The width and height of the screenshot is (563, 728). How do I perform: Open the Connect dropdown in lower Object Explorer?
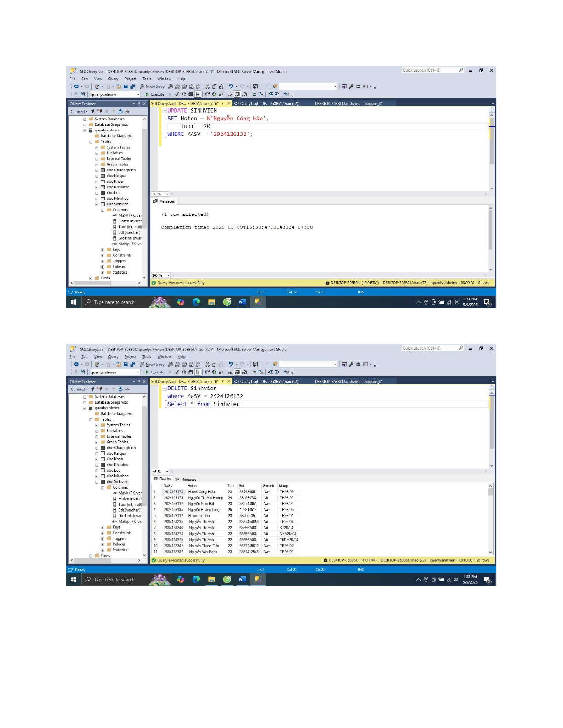tap(79, 389)
